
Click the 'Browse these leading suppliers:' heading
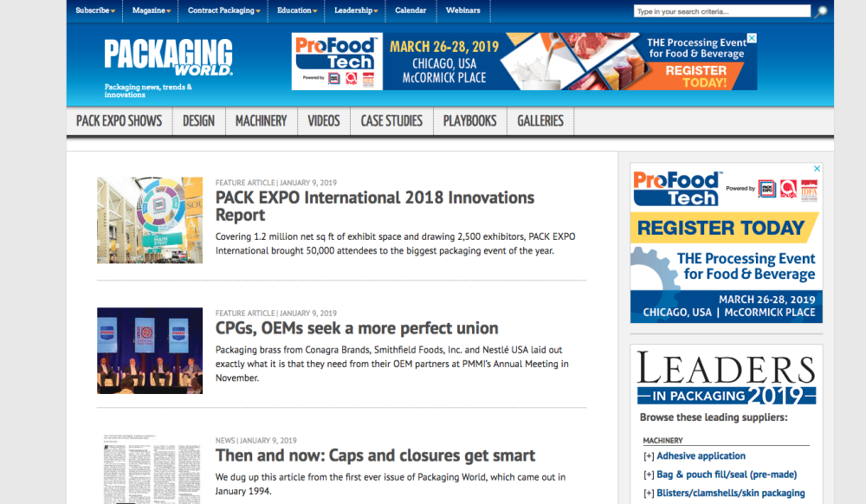[714, 417]
